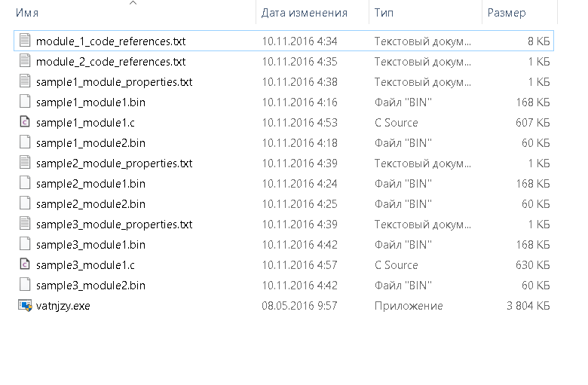This screenshot has width=588, height=385.
Task: Click the module_1_code_references.txt file icon
Action: 25,41
